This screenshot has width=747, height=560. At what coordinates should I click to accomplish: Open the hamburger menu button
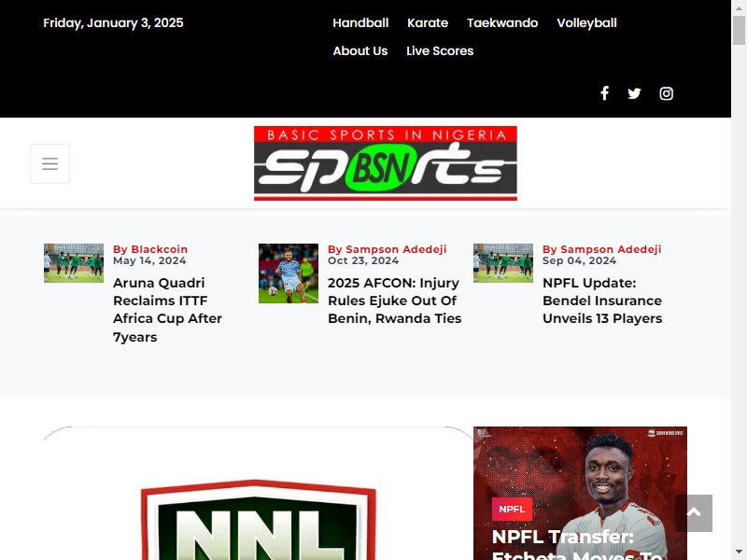click(x=50, y=164)
